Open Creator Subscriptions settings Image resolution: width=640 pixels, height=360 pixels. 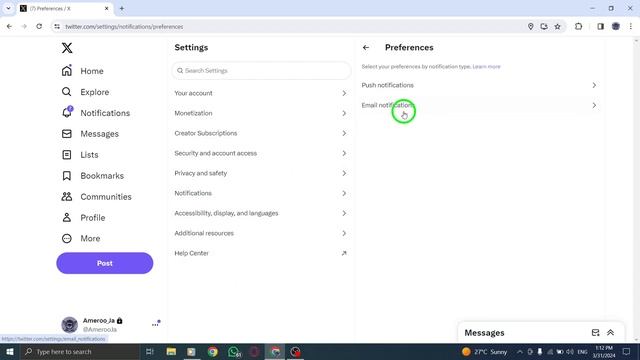point(260,133)
